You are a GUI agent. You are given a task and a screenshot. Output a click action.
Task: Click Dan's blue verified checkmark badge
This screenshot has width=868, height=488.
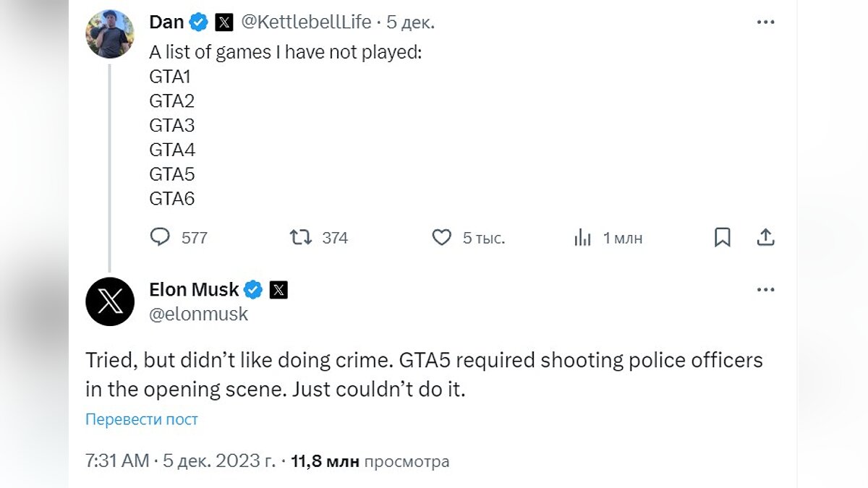coord(199,22)
